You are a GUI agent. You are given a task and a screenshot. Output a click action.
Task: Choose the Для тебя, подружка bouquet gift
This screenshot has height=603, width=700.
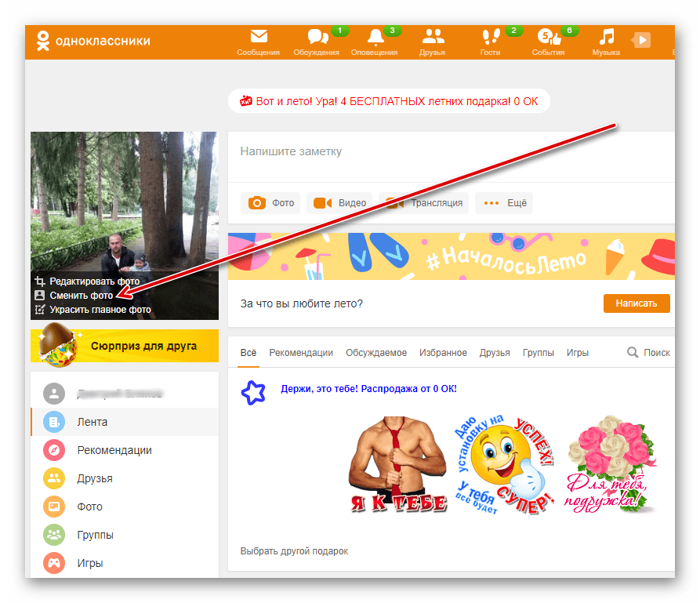(611, 464)
